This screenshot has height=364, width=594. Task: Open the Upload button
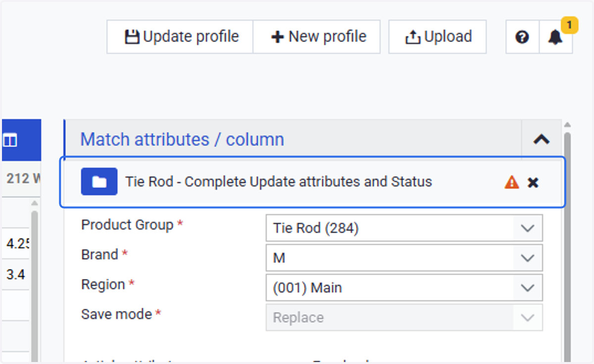[438, 37]
